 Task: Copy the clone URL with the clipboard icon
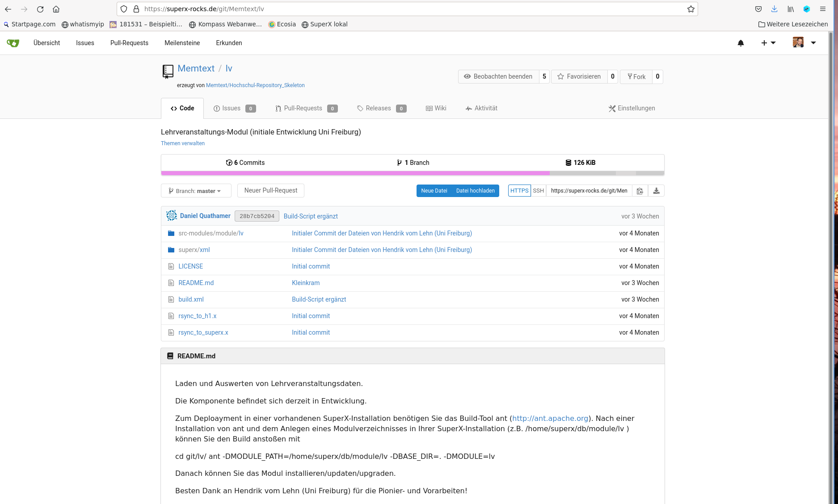[x=640, y=191]
